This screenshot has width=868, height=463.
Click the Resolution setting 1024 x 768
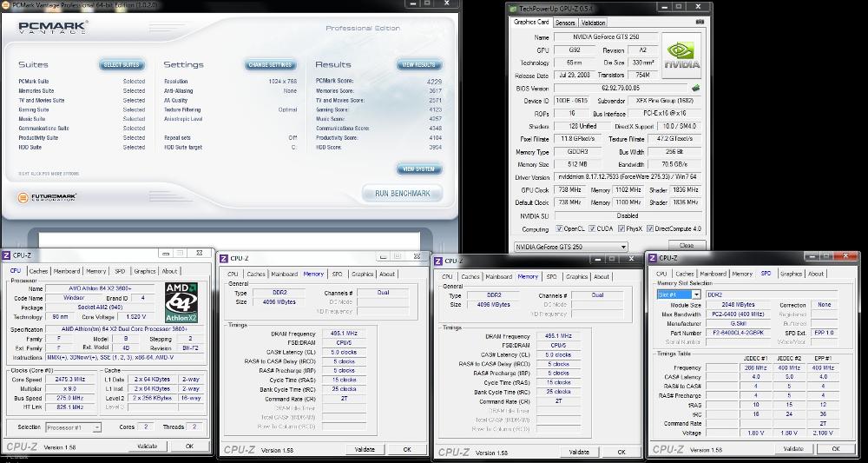[282, 82]
